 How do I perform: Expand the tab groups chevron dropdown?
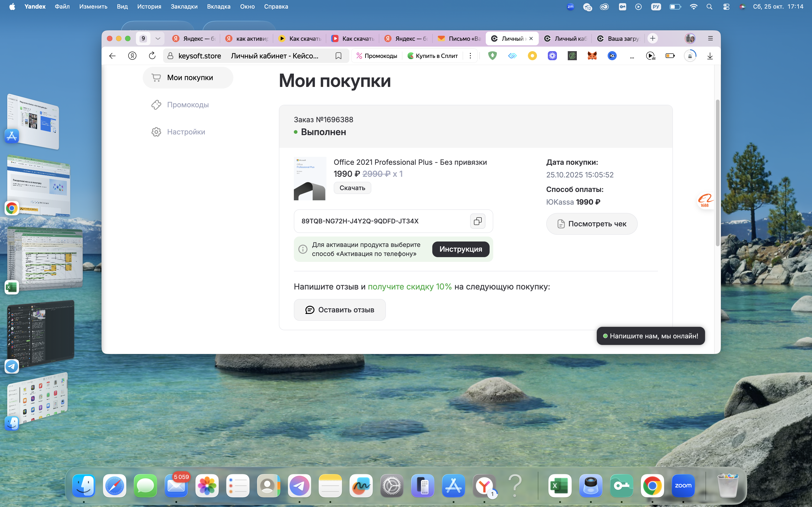coord(158,38)
